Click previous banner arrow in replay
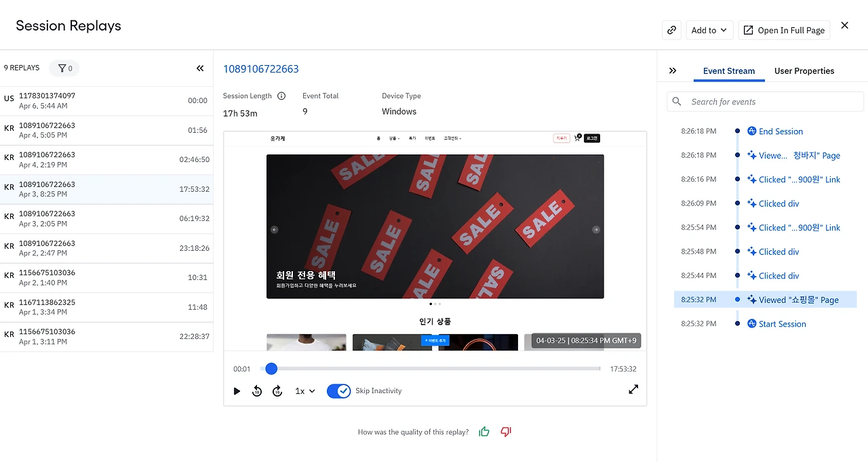This screenshot has width=868, height=465. [275, 230]
